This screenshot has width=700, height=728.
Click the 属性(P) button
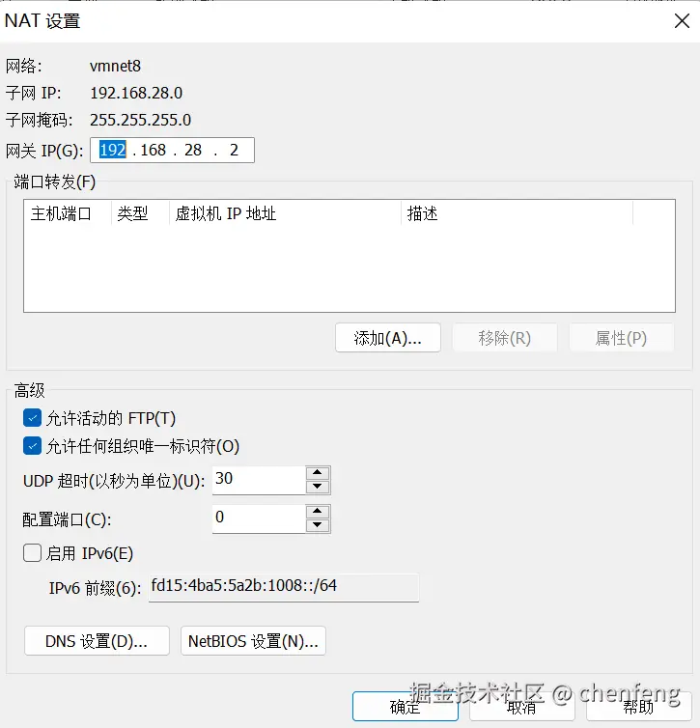pos(621,338)
